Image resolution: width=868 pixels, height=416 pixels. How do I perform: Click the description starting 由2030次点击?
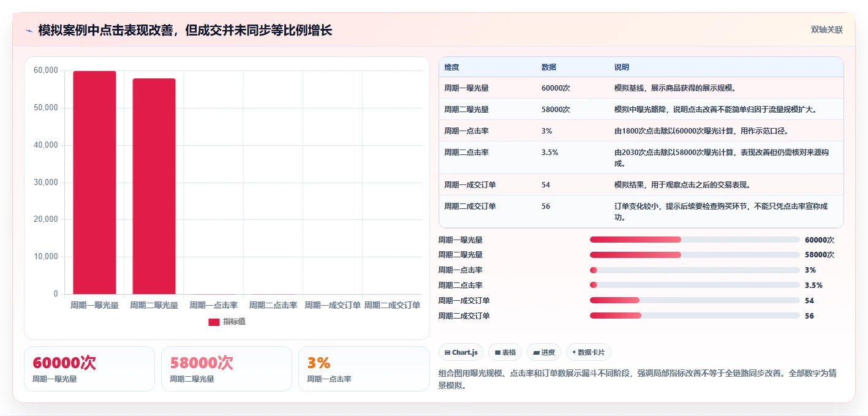pyautogui.click(x=722, y=157)
